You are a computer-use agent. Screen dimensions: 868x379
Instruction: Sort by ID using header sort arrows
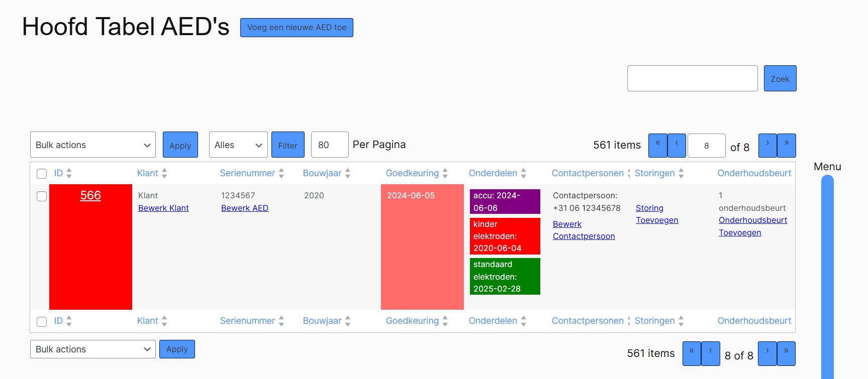[69, 173]
